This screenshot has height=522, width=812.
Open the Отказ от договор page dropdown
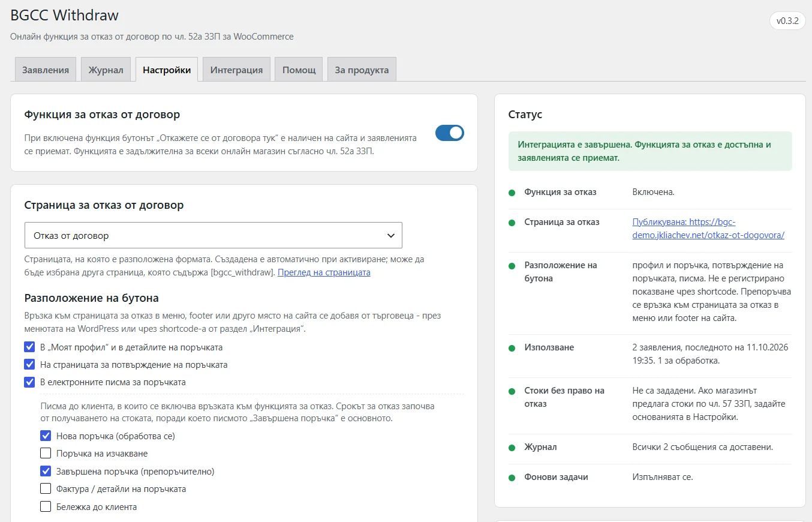click(x=213, y=235)
